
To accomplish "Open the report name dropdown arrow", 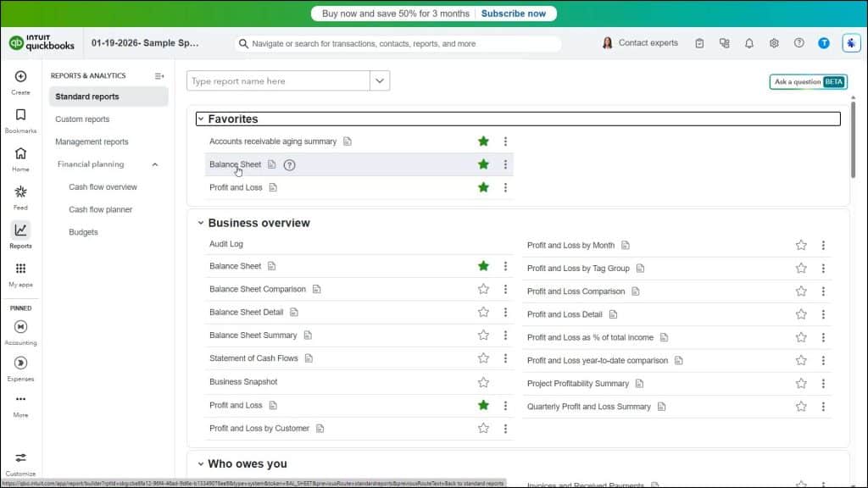I will tap(379, 80).
